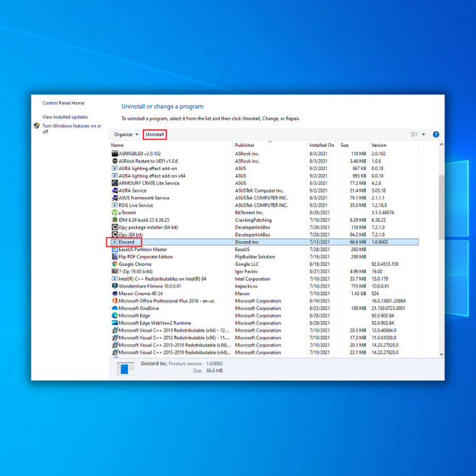
Task: Sort by the Publisher column header
Action: [270, 145]
